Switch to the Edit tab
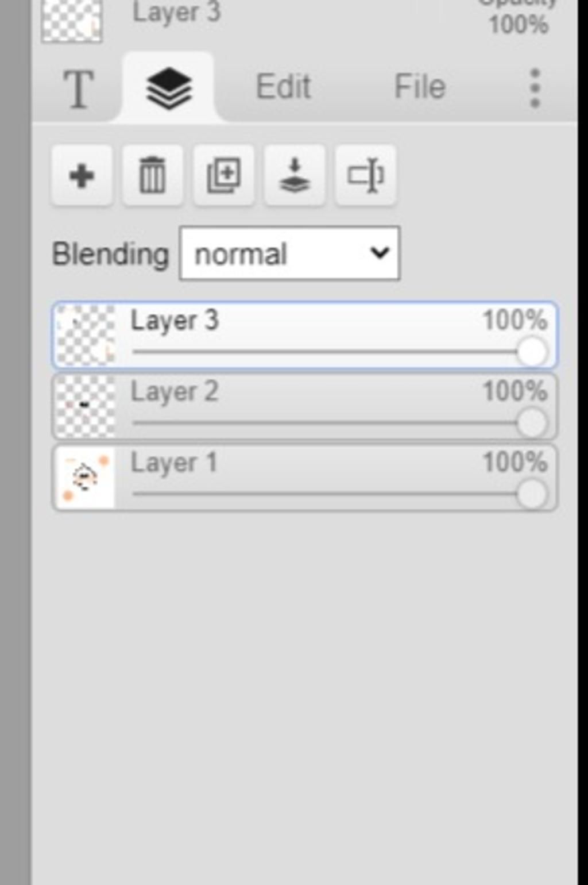The image size is (588, 885). click(283, 87)
